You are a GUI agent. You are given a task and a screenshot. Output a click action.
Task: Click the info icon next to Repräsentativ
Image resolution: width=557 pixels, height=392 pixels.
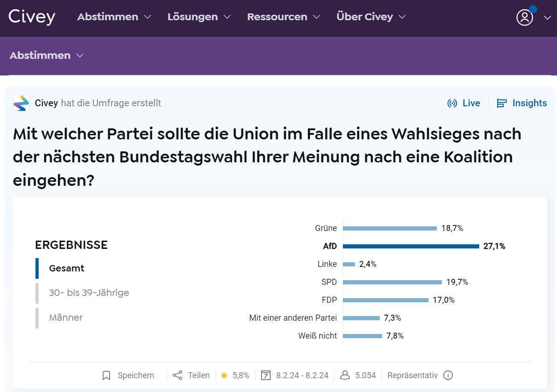pos(448,375)
